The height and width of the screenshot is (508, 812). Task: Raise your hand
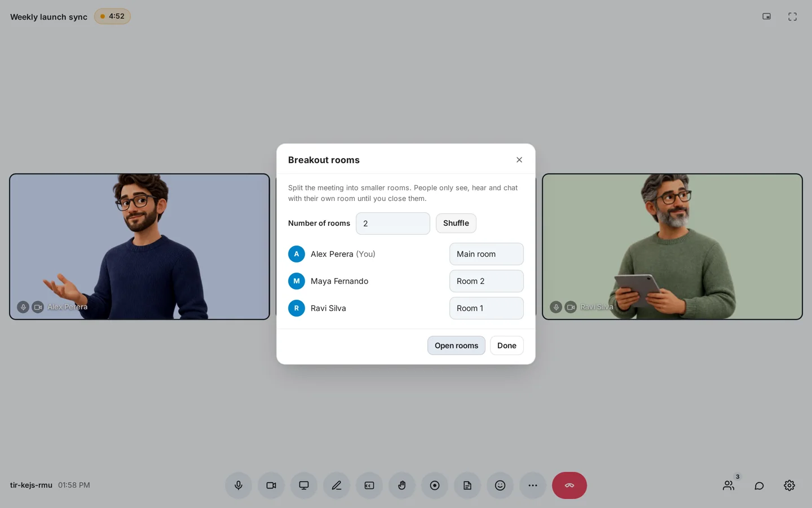pyautogui.click(x=402, y=485)
